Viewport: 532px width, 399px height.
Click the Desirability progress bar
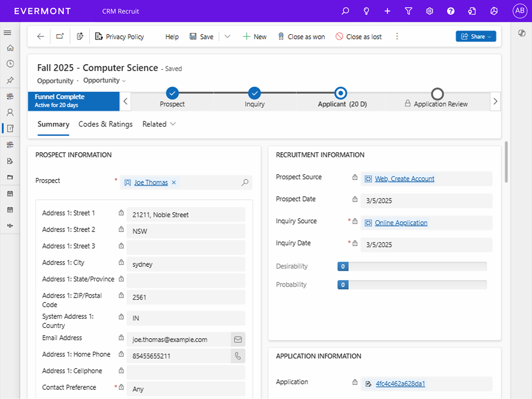[x=412, y=266]
